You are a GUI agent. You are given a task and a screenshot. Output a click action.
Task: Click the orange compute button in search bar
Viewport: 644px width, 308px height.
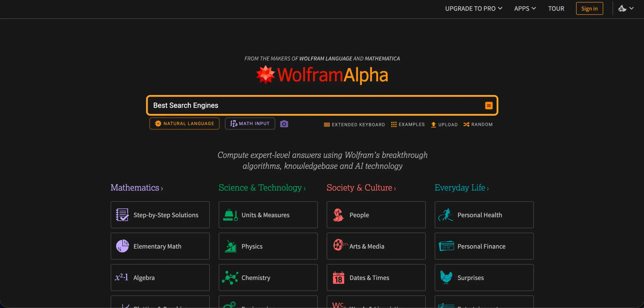489,105
